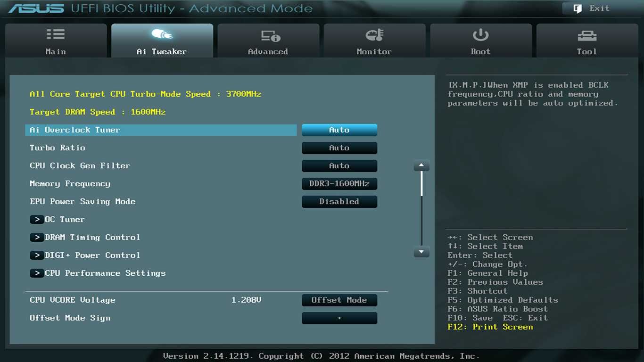644x362 pixels.
Task: Go to the Monitor tab
Action: coord(374,41)
